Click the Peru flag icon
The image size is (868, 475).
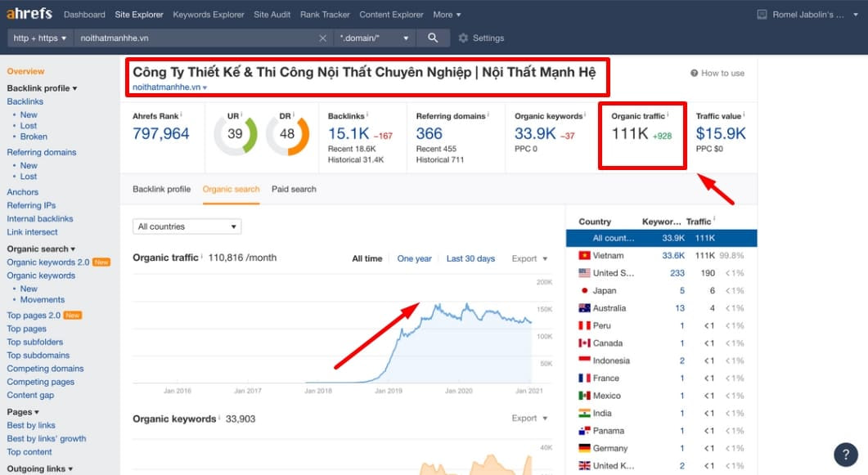pyautogui.click(x=585, y=325)
